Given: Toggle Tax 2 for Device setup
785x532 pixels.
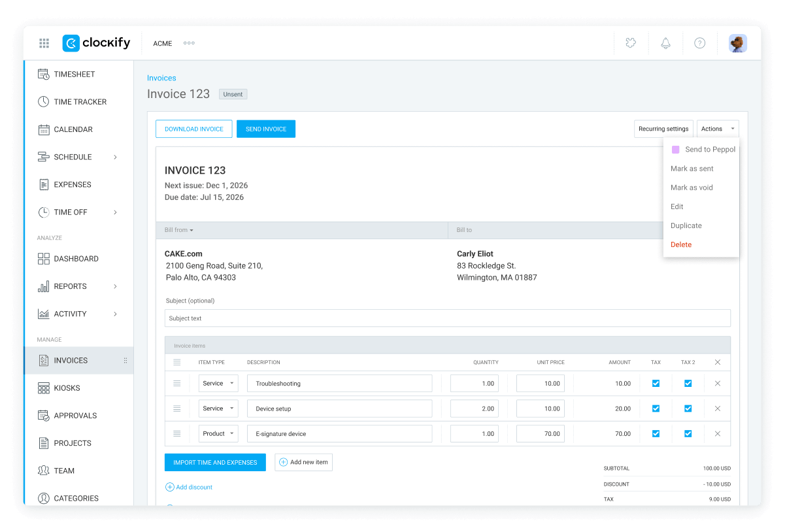Looking at the screenshot, I should coord(688,408).
